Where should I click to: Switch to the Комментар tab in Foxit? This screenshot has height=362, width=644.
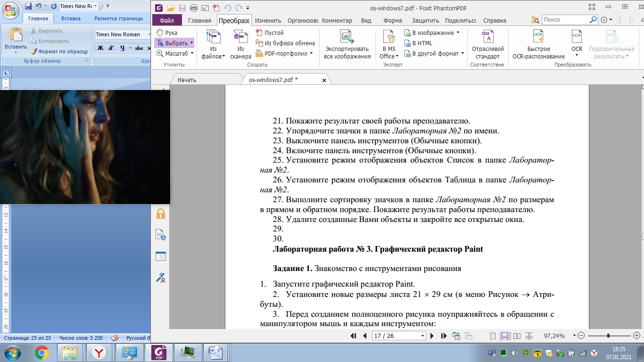coord(337,20)
